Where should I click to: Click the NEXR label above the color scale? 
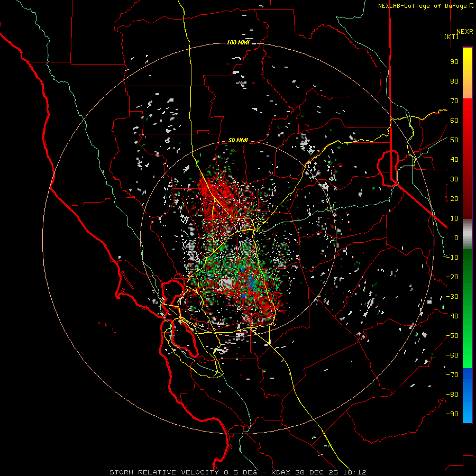point(464,32)
